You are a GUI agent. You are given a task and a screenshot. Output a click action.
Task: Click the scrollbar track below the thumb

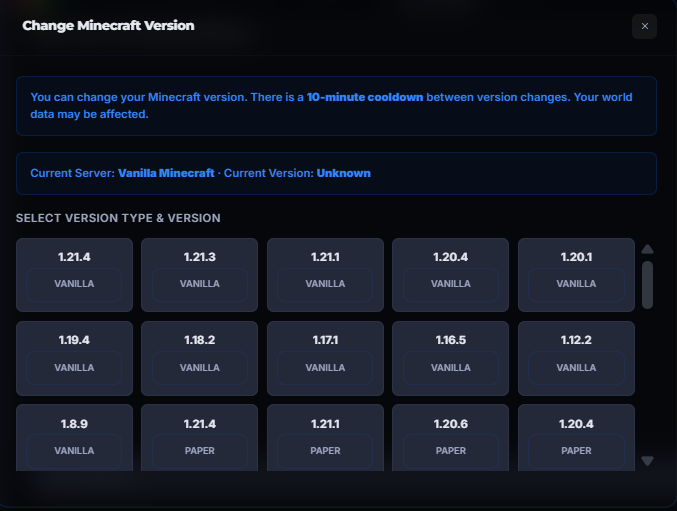click(647, 380)
